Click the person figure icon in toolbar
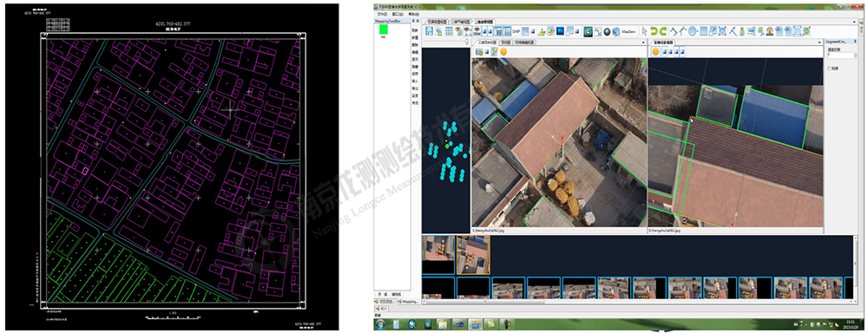This screenshot has width=868, height=333. click(x=742, y=31)
